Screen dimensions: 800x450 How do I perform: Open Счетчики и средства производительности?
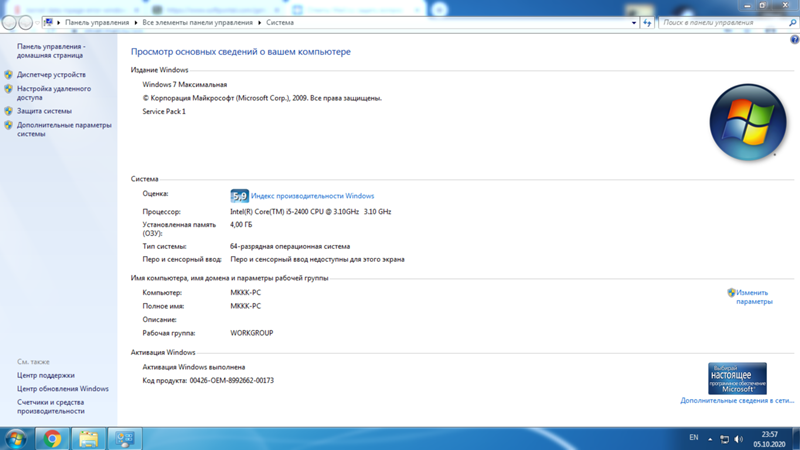(x=51, y=407)
